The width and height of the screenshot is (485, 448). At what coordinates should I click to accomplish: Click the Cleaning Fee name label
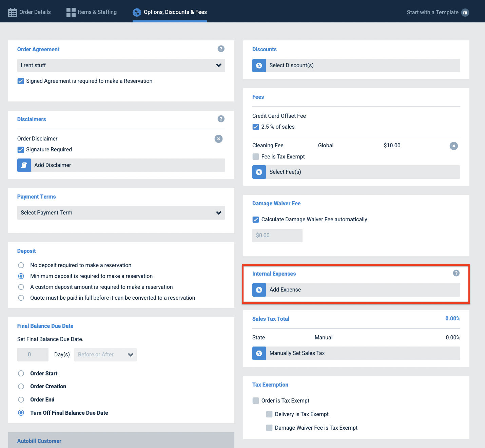pos(268,146)
